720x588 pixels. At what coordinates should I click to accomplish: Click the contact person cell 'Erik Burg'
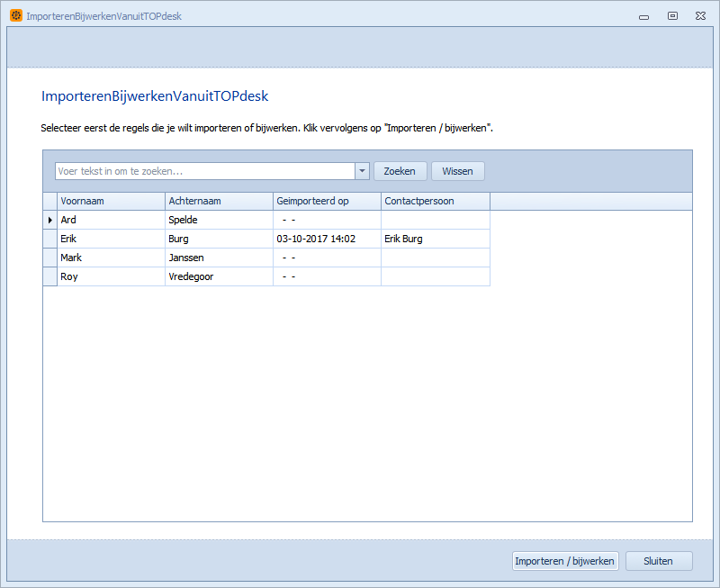pyautogui.click(x=436, y=239)
